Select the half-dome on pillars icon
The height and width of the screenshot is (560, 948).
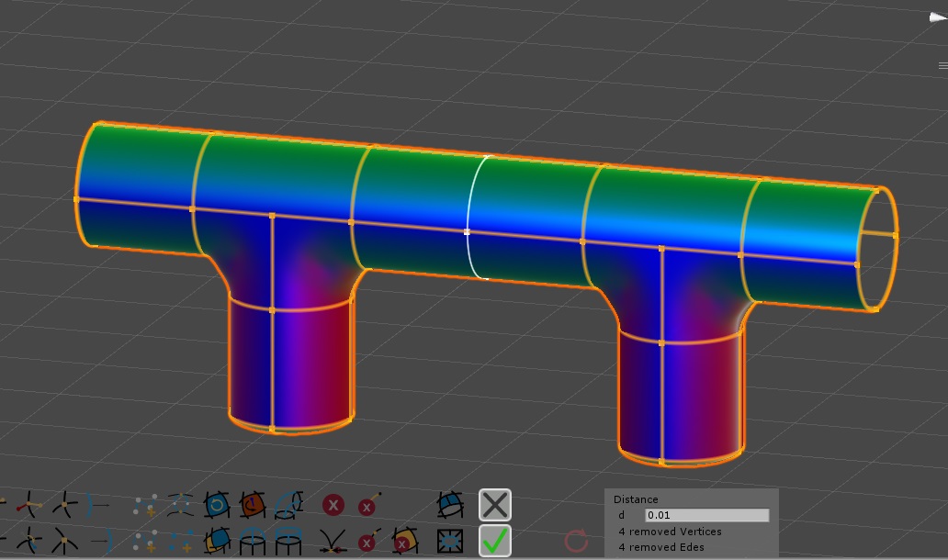[x=252, y=541]
